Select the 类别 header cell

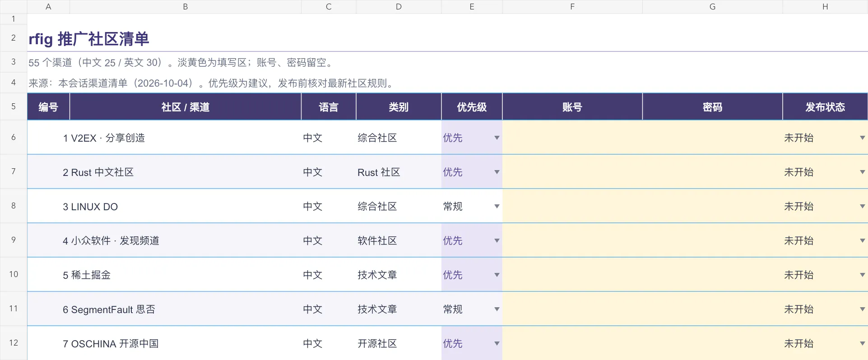399,107
